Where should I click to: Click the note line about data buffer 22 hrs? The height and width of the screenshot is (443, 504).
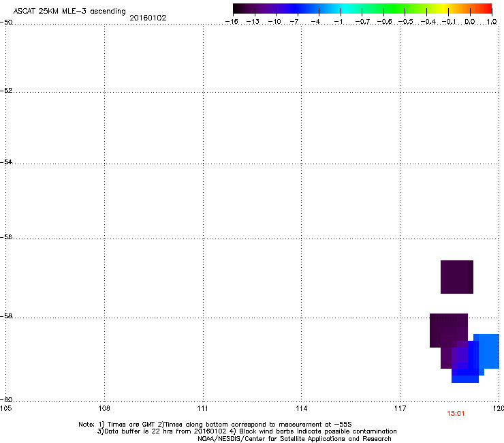click(x=247, y=431)
